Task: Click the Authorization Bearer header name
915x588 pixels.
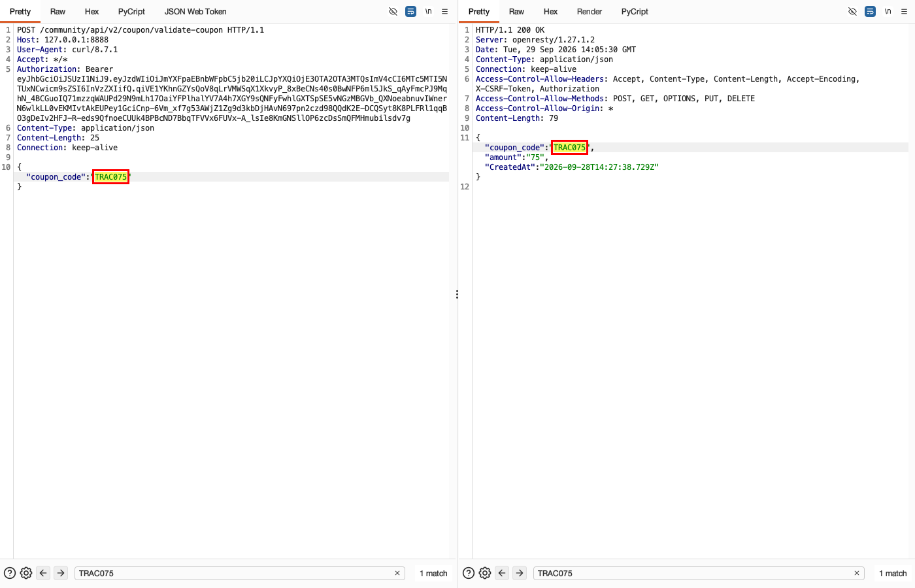Action: [x=48, y=69]
